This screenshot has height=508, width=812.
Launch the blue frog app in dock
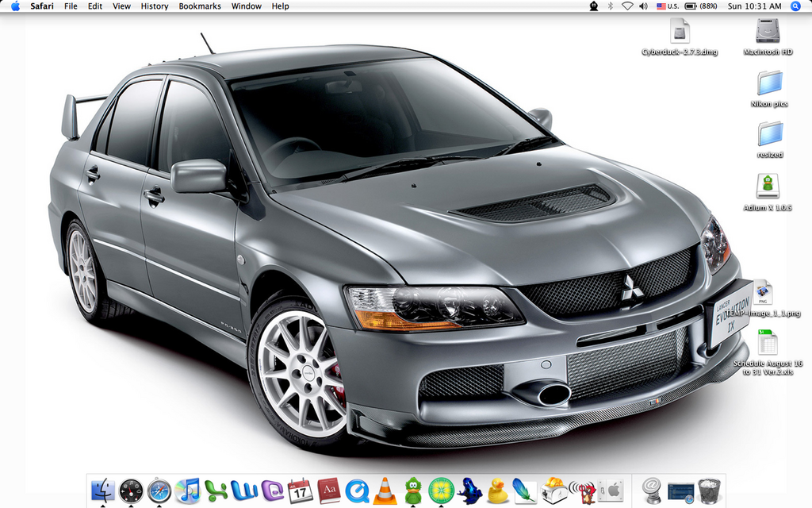(x=469, y=491)
